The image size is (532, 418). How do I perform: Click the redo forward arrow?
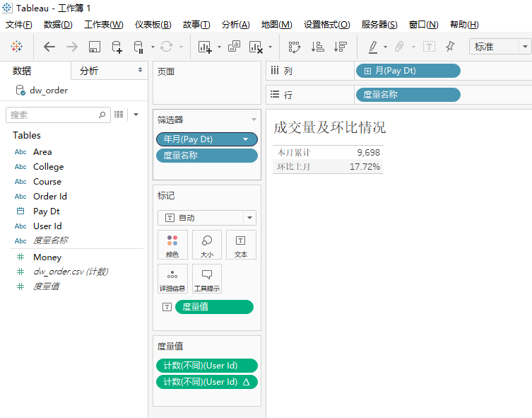[x=72, y=47]
